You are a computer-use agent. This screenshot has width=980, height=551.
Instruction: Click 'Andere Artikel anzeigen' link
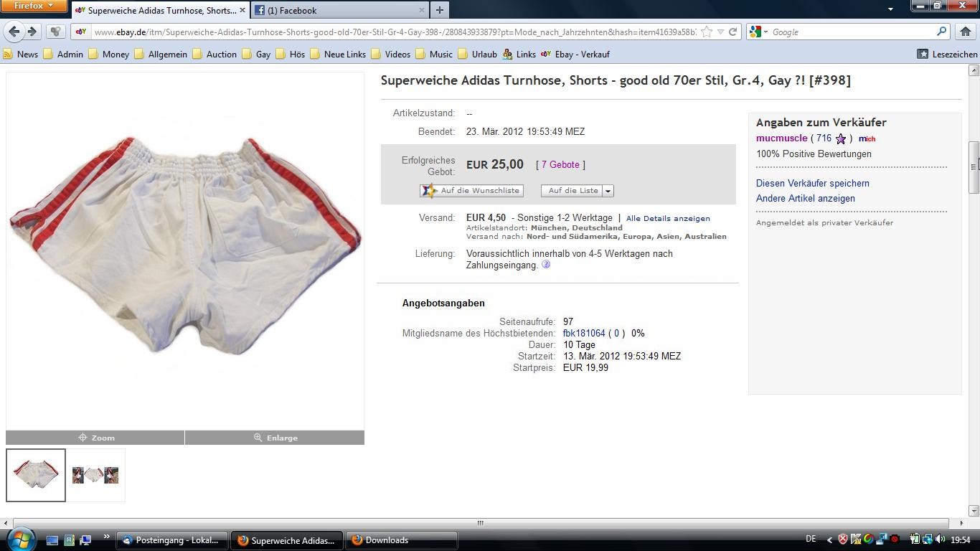pos(805,198)
